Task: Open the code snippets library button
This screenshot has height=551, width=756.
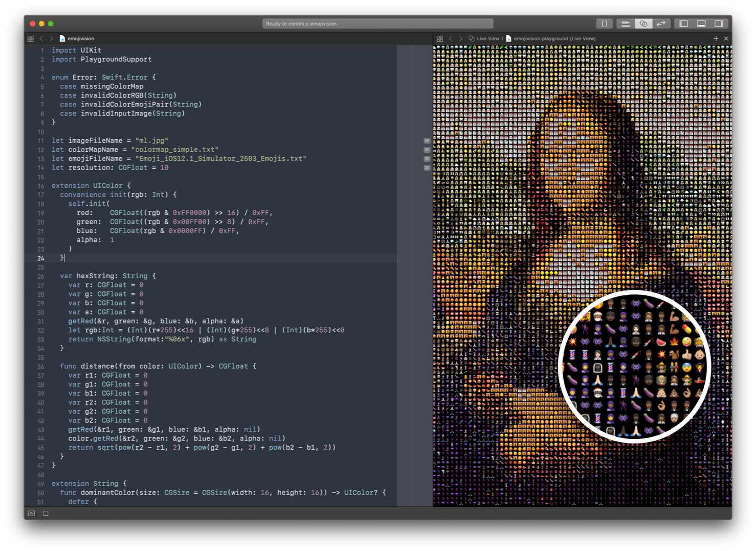Action: coord(604,23)
